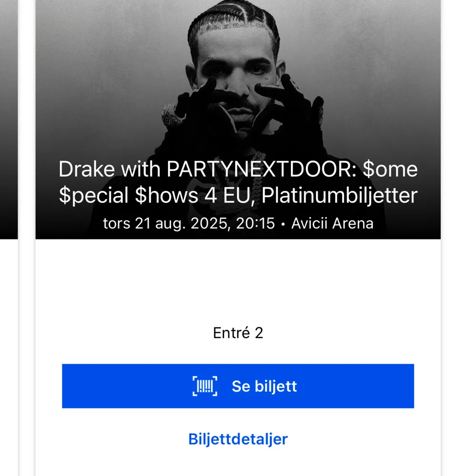
Task: Select the Entré 2 entrance label
Action: click(238, 333)
